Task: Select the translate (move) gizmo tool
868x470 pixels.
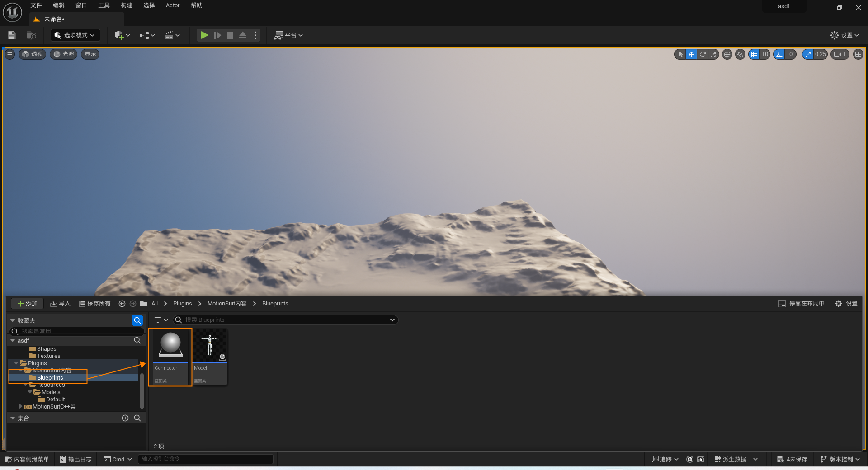Action: click(x=691, y=54)
